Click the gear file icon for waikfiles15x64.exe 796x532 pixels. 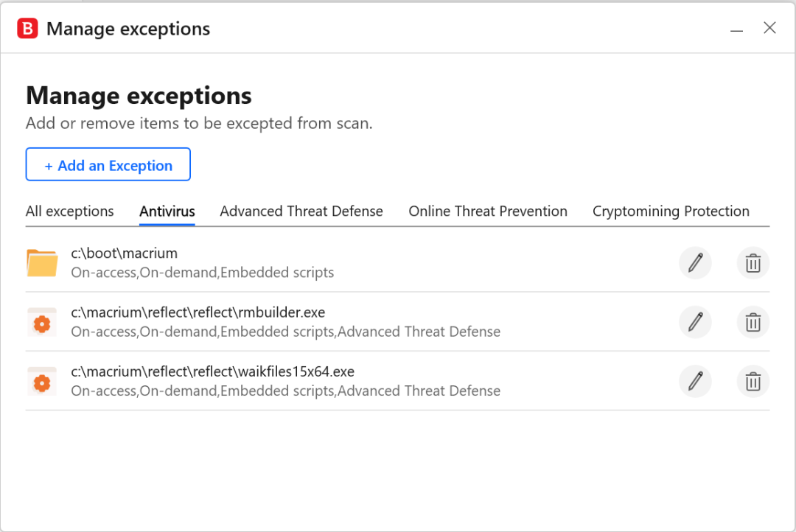[x=42, y=382]
